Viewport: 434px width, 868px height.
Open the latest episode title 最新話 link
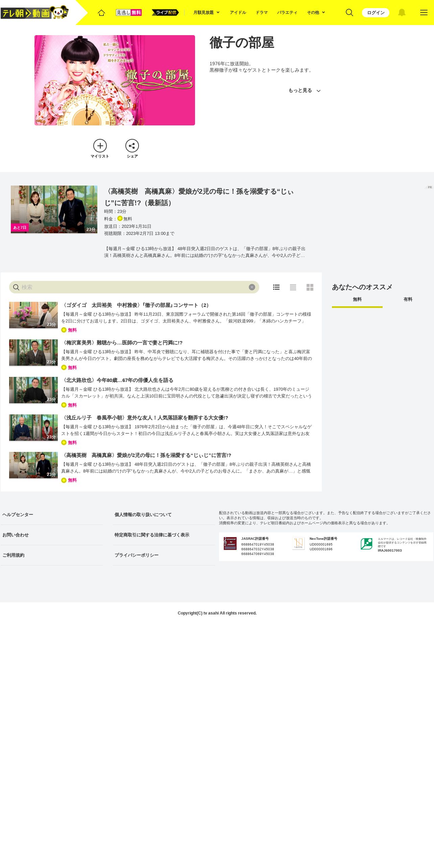[x=199, y=197]
